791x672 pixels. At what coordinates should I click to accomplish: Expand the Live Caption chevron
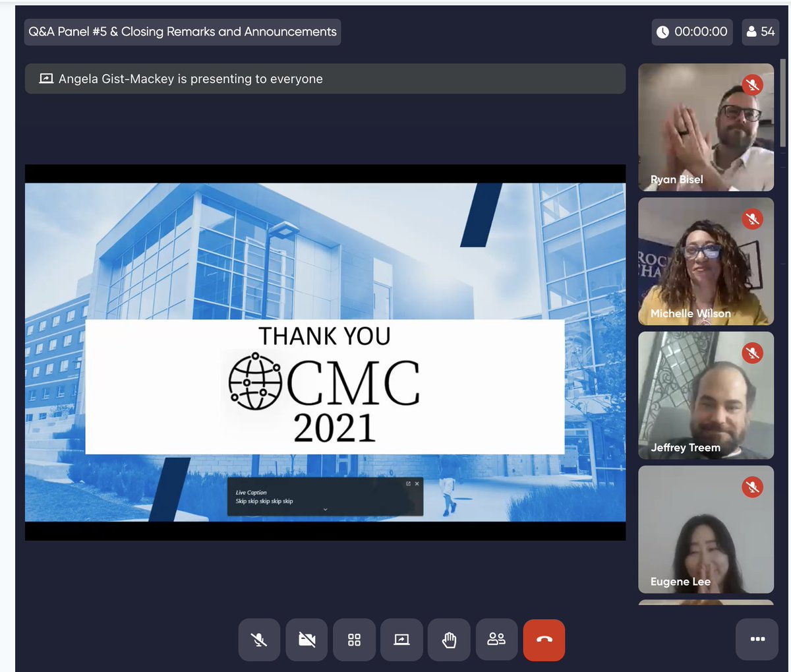[325, 509]
